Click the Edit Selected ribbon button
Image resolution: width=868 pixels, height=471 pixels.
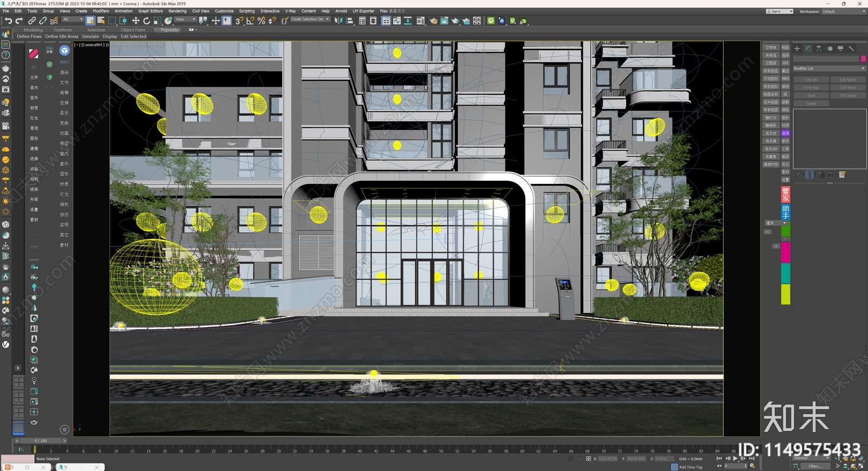[x=133, y=36]
